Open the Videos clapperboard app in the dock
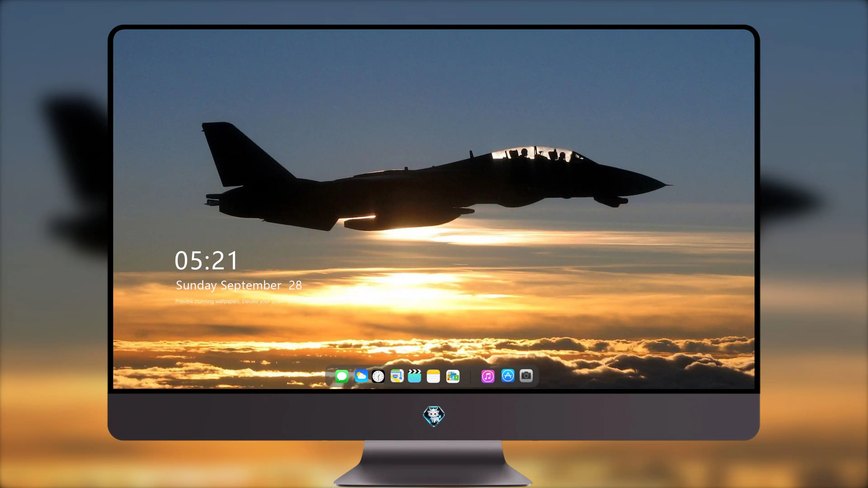 click(415, 376)
